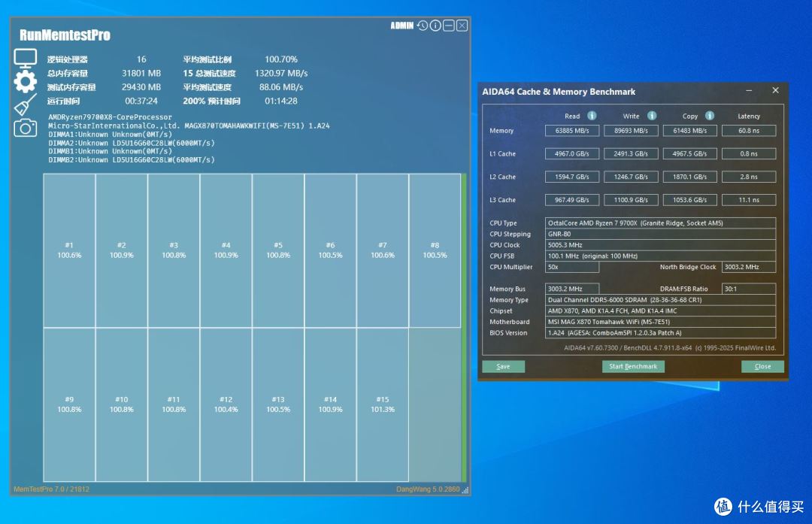Screen dimensions: 812x524
Task: Select memory test block #14
Action: (x=330, y=404)
